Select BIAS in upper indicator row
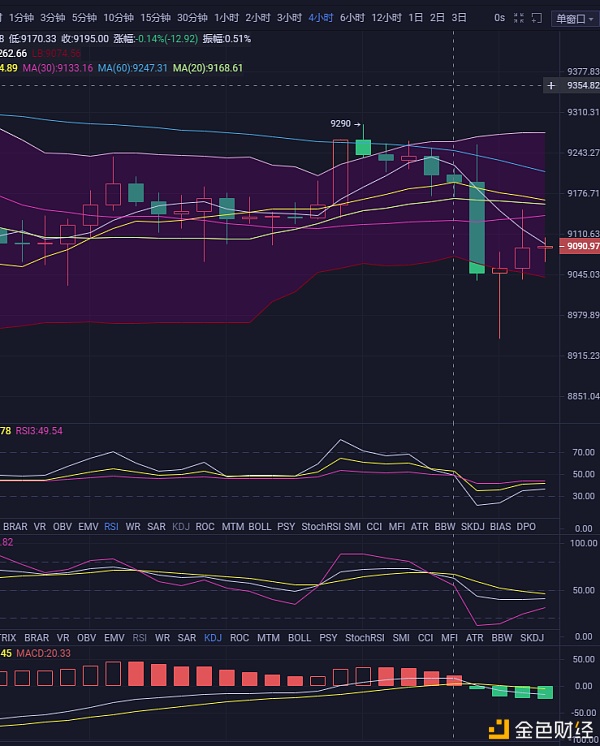This screenshot has height=746, width=600. (501, 527)
